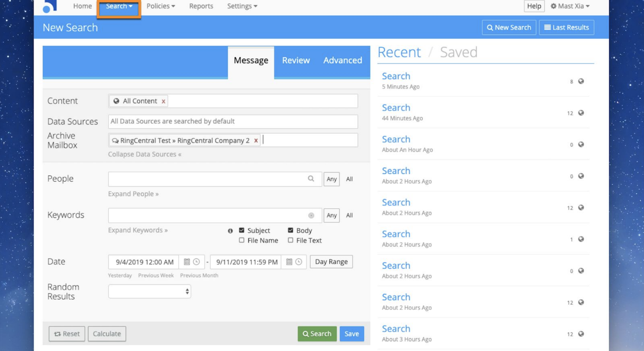Switch to Message tab
This screenshot has height=351, width=644.
click(x=251, y=60)
